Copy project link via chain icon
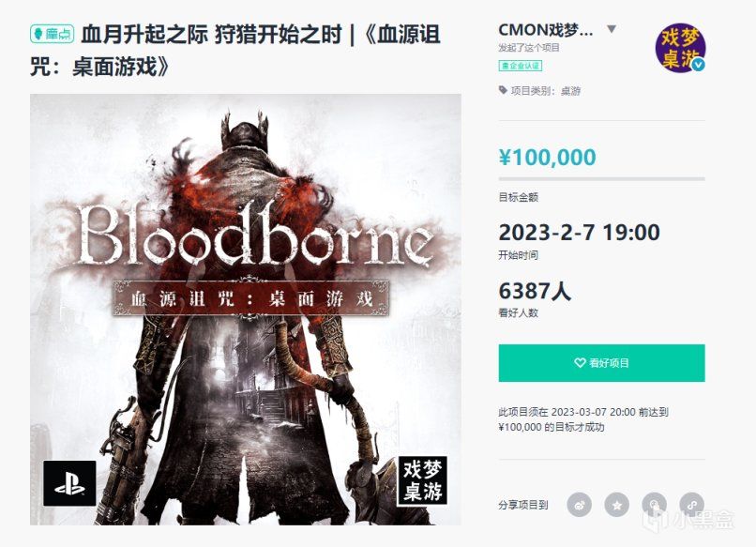Viewport: 756px width, 547px height. tap(692, 503)
